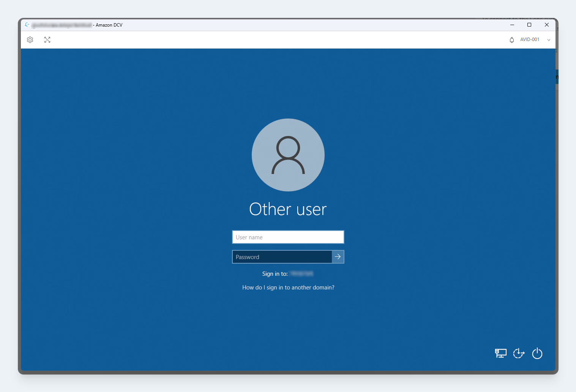Screen dimensions: 576x392
Task: Open the AVID-001 user menu
Action: pos(530,40)
